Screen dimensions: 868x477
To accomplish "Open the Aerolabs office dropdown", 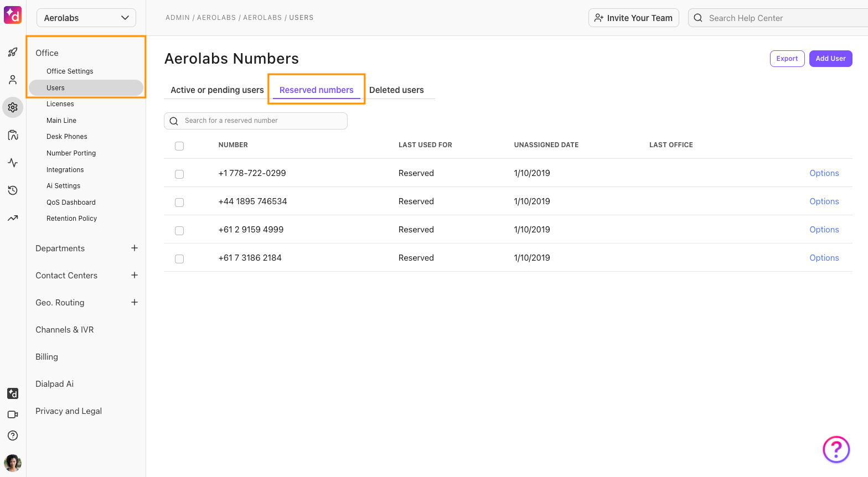I will tap(86, 18).
